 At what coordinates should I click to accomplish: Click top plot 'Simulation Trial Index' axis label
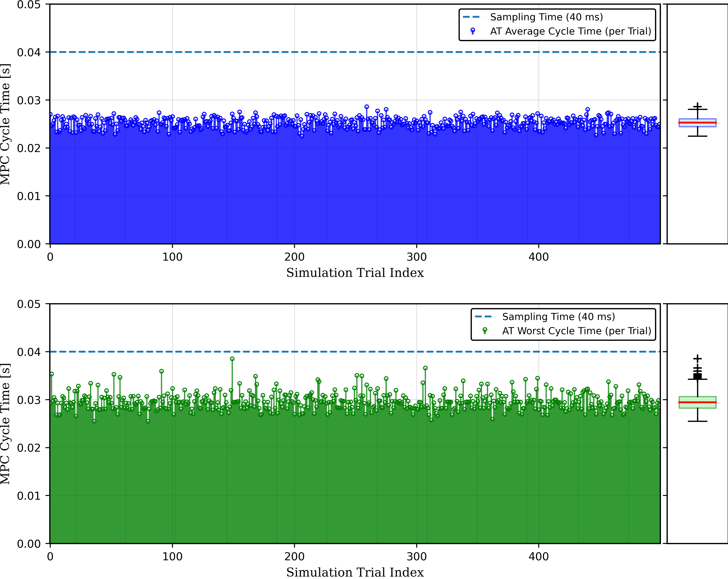point(355,273)
